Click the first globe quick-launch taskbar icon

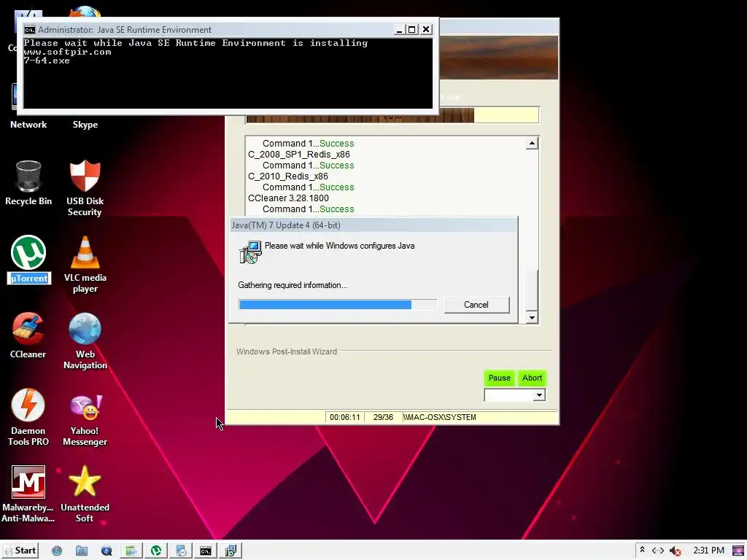[57, 551]
